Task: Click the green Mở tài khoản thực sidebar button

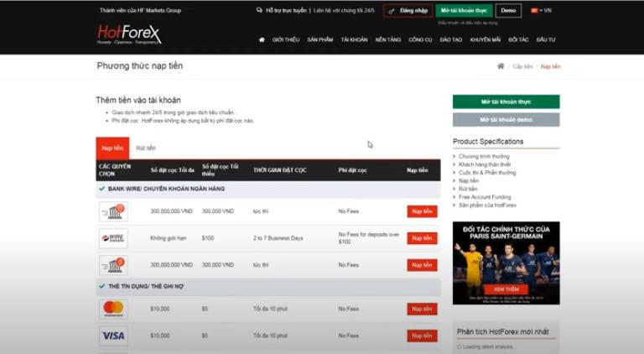Action: point(506,102)
